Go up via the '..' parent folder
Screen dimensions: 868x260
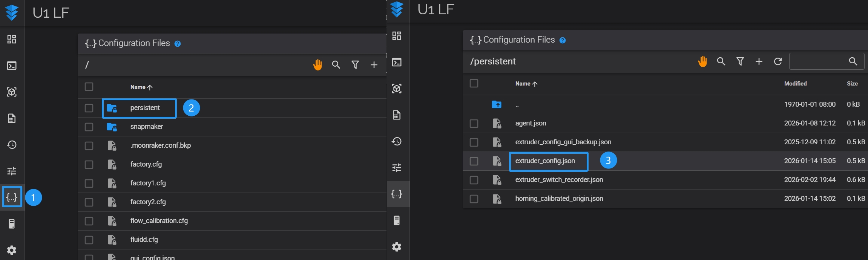[x=517, y=105]
